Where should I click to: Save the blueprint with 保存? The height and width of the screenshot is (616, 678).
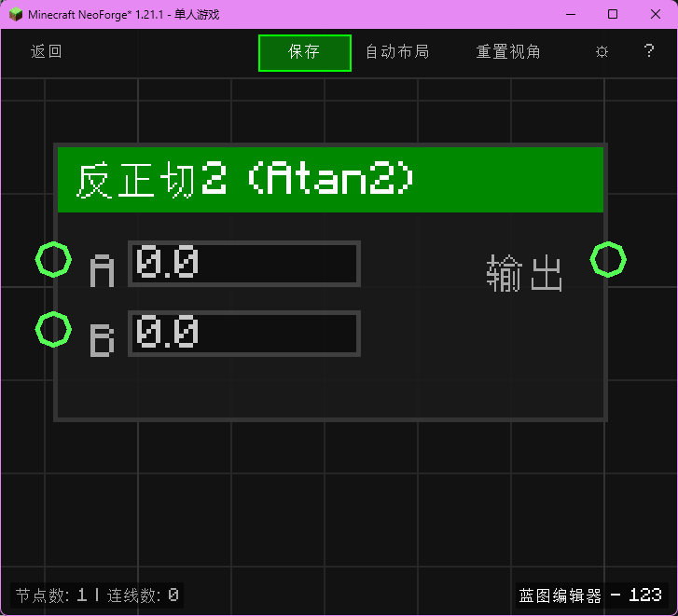[x=304, y=52]
